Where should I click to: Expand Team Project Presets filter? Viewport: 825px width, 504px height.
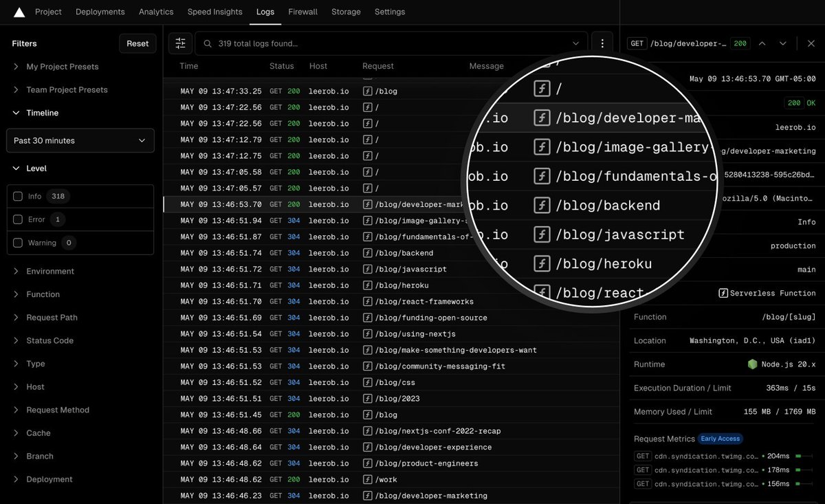pyautogui.click(x=59, y=89)
